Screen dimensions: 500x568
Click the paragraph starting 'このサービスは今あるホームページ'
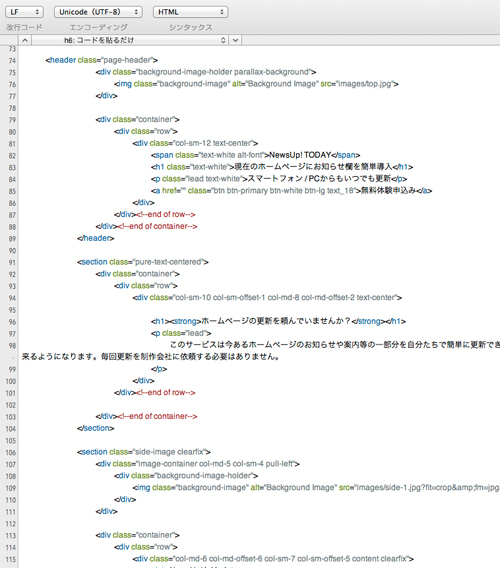point(334,345)
